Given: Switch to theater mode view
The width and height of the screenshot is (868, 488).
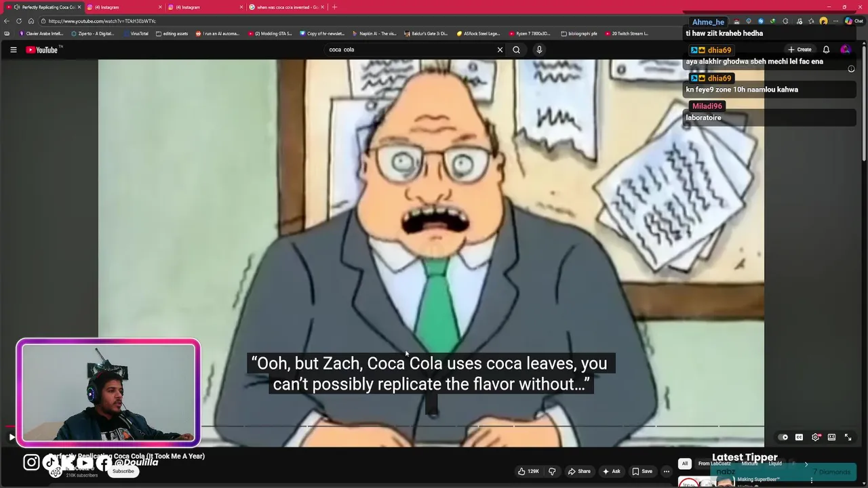Looking at the screenshot, I should 831,437.
